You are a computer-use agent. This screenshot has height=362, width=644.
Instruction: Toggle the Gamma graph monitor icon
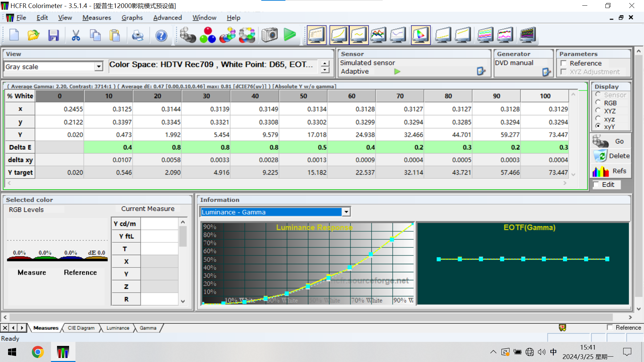tap(359, 35)
